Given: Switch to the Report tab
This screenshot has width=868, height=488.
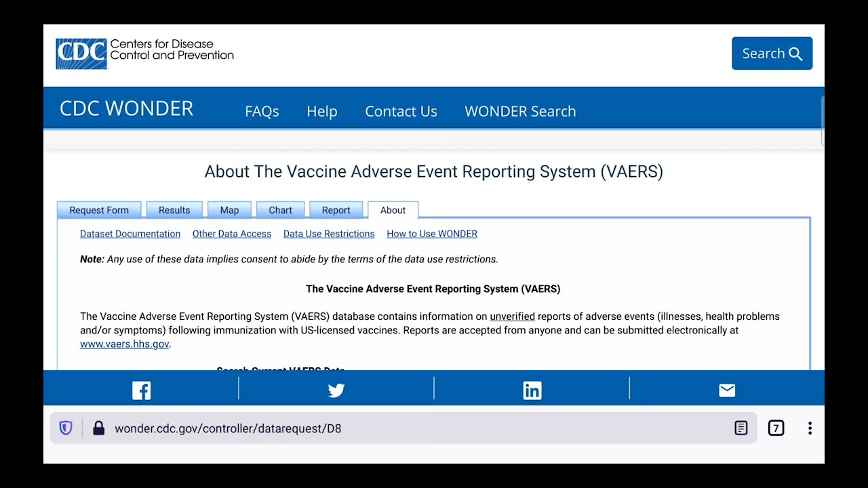Looking at the screenshot, I should (336, 210).
